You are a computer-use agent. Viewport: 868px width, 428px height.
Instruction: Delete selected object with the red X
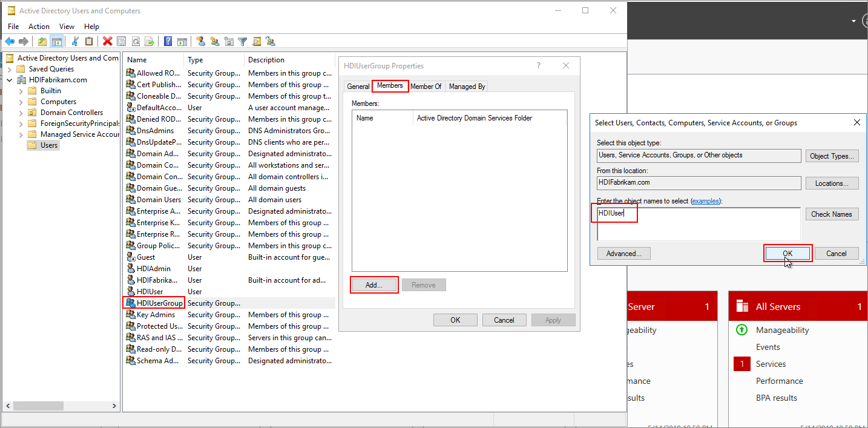pos(107,41)
